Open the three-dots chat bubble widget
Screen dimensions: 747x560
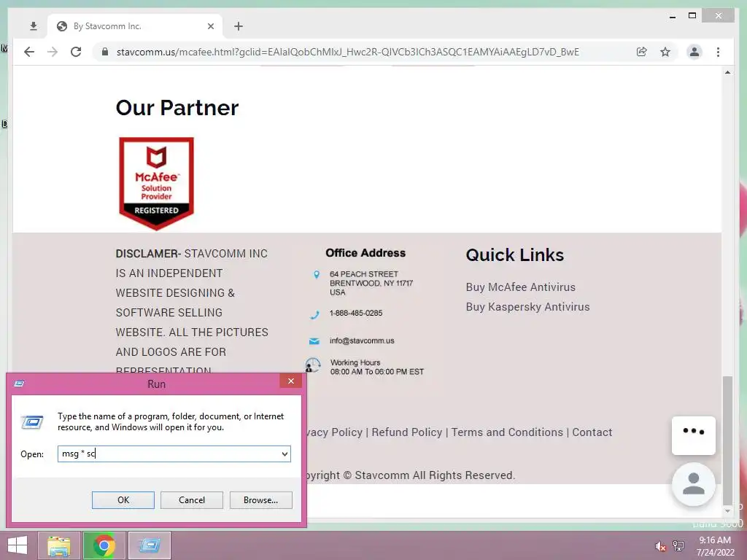point(694,435)
